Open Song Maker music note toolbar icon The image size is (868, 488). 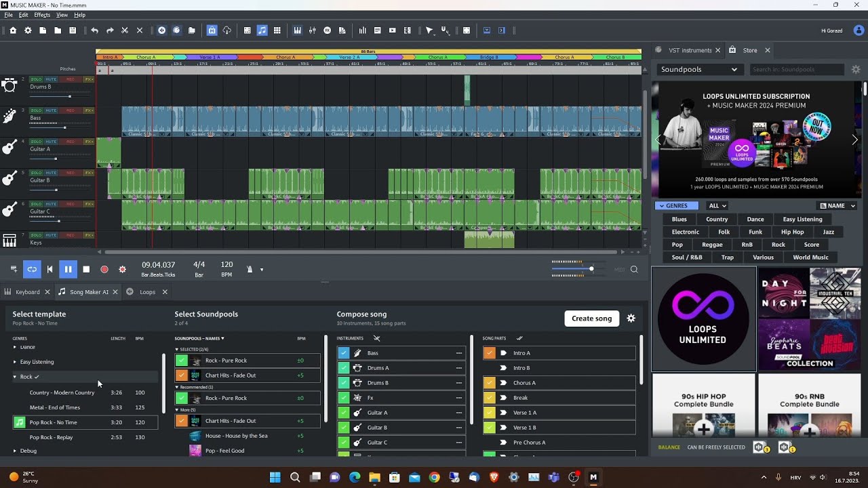point(262,30)
